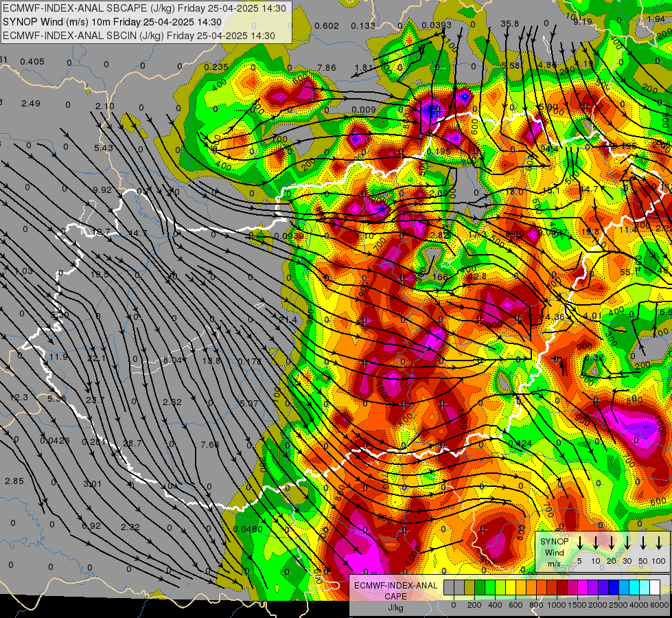The height and width of the screenshot is (618, 672).
Task: Choose the cyan swatch left of 4000 tick
Action: 634,587
